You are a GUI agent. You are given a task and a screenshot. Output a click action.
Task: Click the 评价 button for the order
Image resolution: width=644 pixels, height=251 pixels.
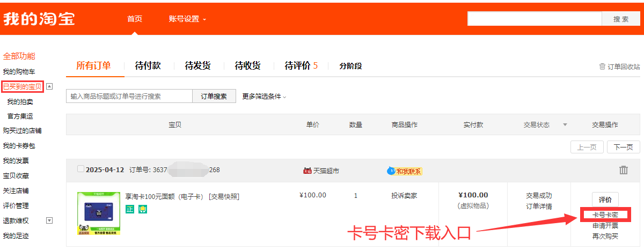coord(605,200)
